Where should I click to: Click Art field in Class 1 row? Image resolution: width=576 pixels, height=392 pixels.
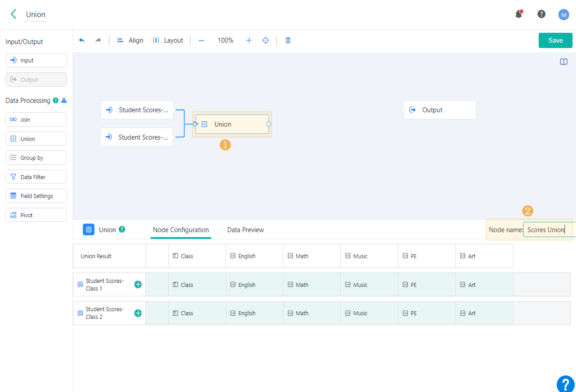[484, 284]
